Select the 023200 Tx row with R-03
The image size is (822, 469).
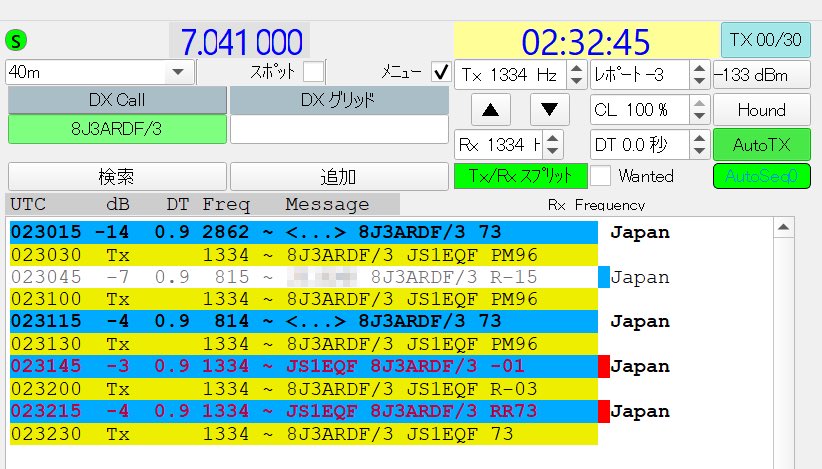point(304,389)
